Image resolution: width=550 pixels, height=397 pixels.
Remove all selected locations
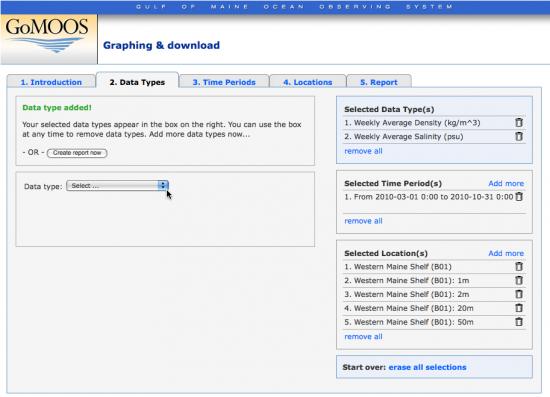coord(363,337)
